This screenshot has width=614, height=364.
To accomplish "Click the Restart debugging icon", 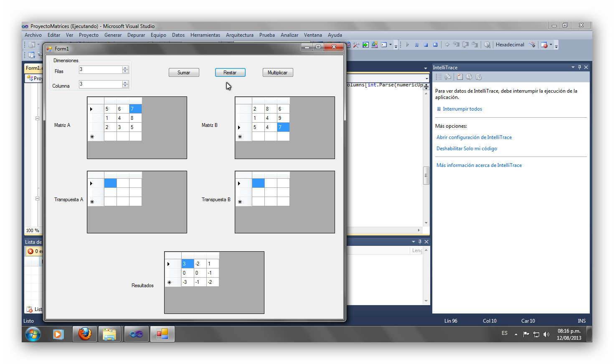I will point(435,44).
